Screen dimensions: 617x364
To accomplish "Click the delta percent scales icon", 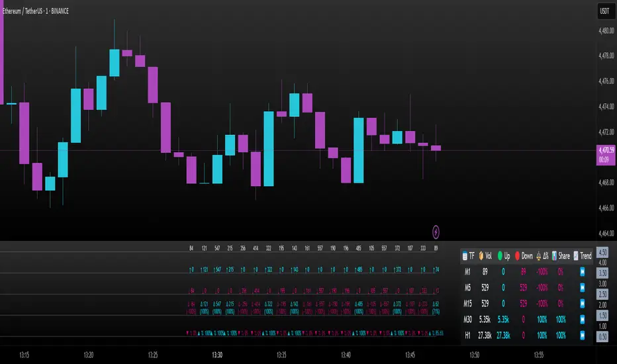I will (540, 255).
